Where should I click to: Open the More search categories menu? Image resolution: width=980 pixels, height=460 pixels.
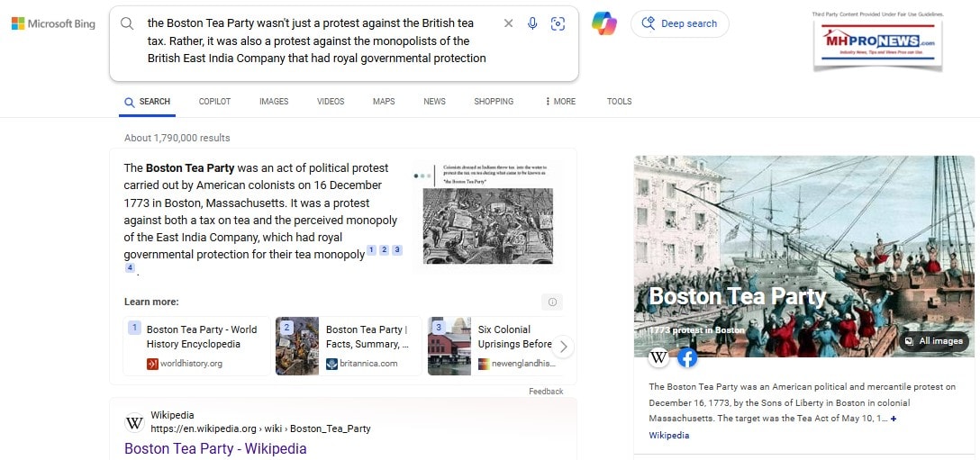click(560, 102)
